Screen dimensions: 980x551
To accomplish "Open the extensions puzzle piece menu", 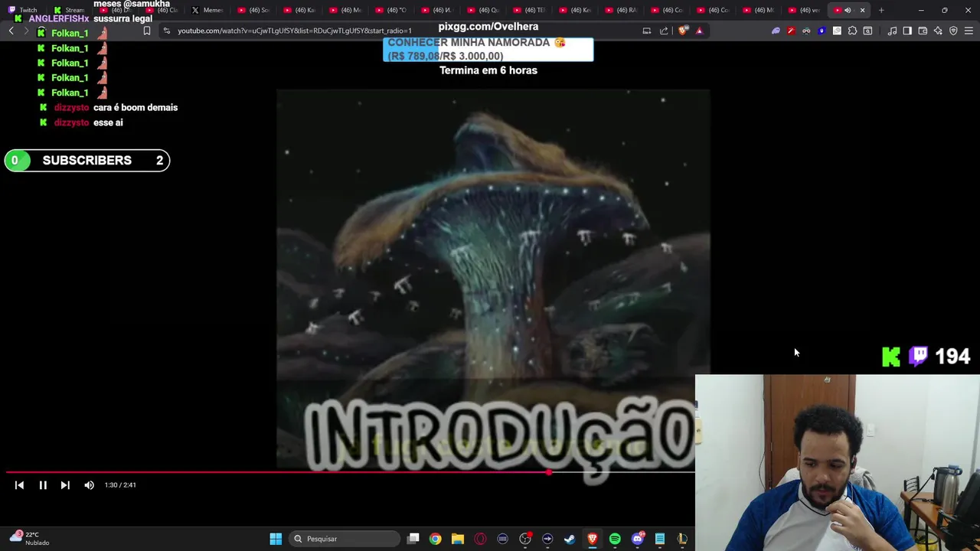I will 852,31.
